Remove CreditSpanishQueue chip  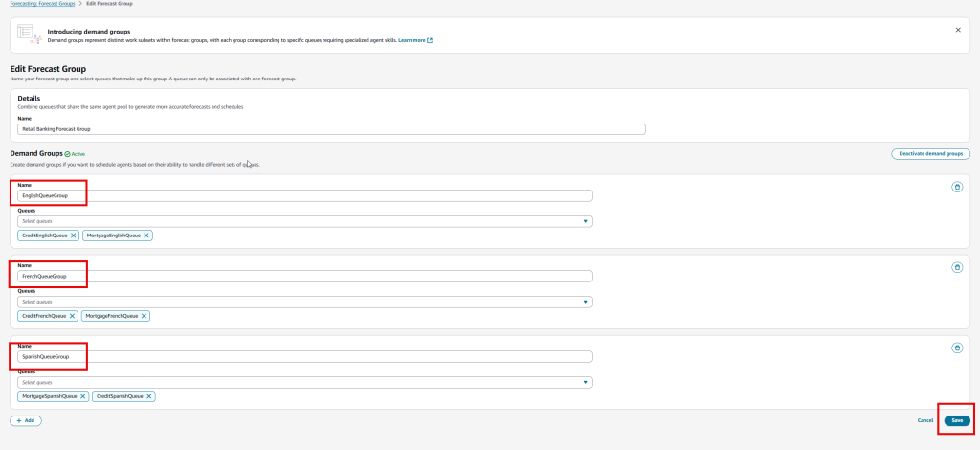coord(148,396)
